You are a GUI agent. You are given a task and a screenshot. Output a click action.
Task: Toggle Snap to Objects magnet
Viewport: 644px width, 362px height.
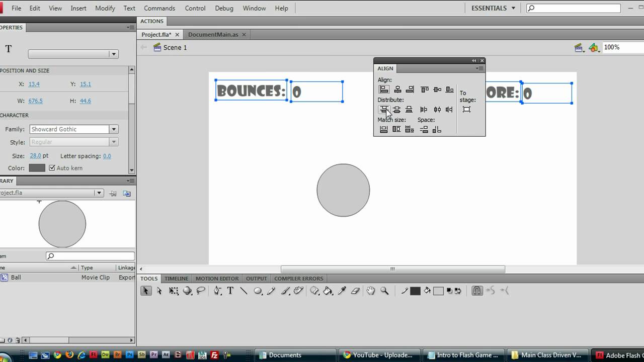477,291
